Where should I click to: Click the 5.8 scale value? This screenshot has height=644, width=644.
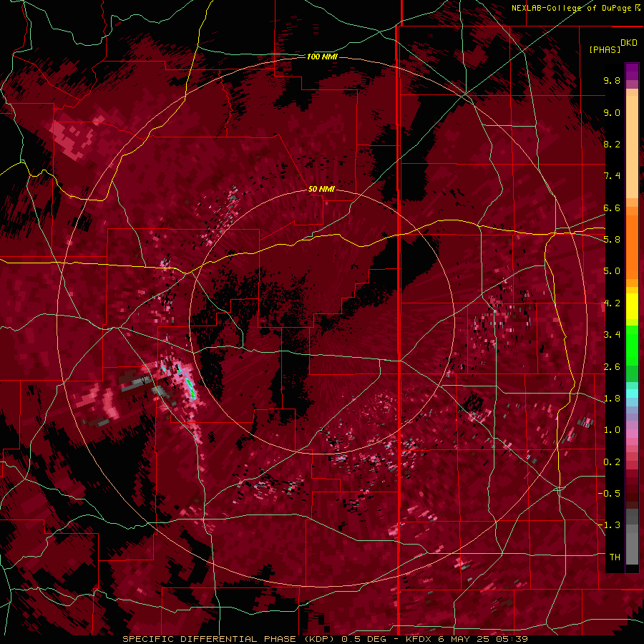[x=612, y=240]
